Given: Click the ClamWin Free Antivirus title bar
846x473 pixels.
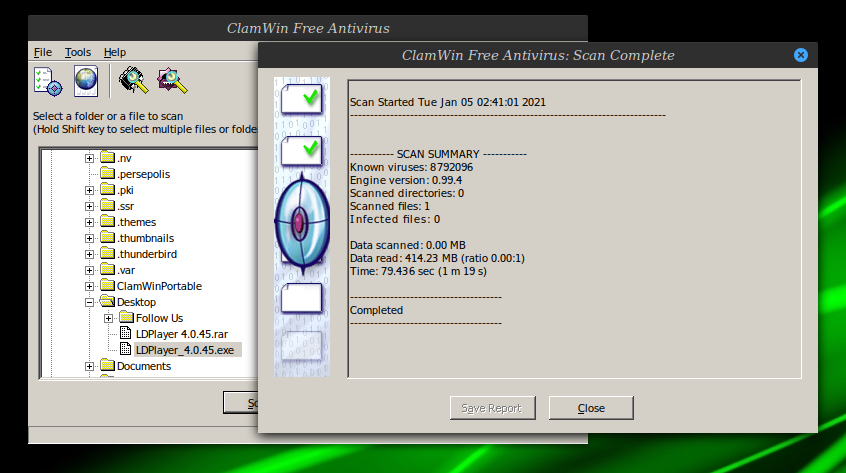Looking at the screenshot, I should tap(308, 28).
